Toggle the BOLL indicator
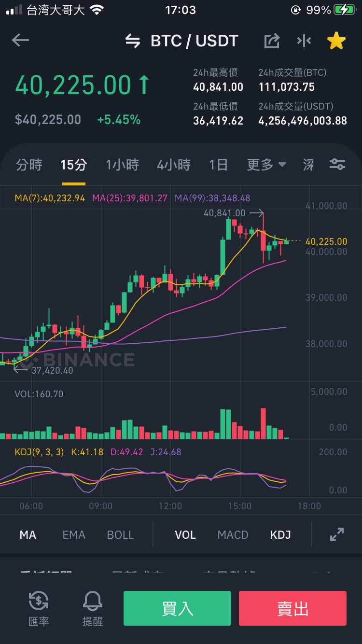The image size is (362, 644). 120,535
